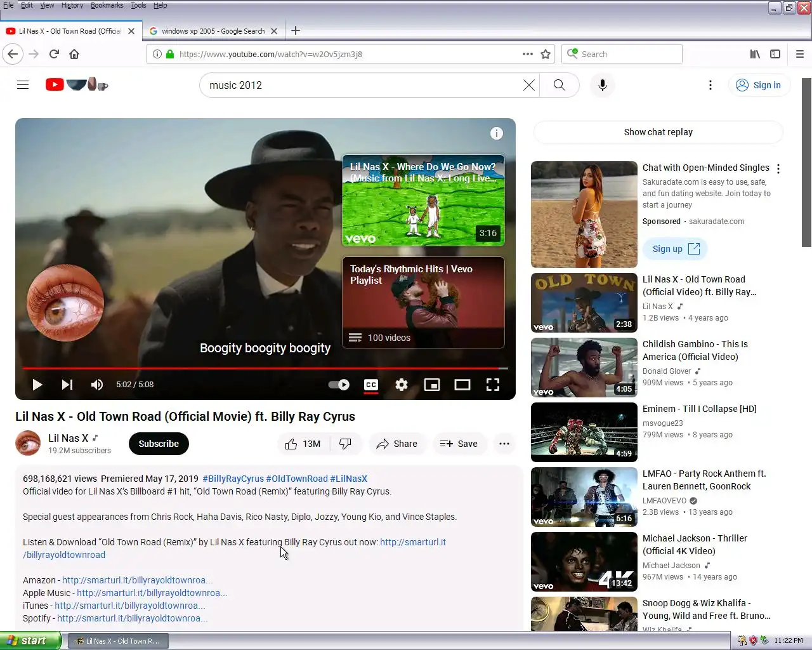812x650 pixels.
Task: Open Today's Rhythmic Hits Vevo playlist card
Action: click(423, 302)
